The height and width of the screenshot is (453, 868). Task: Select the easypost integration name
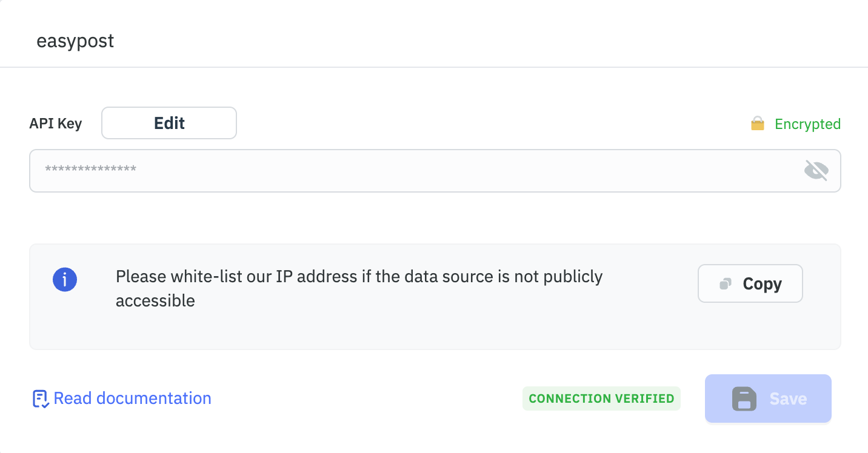(75, 41)
